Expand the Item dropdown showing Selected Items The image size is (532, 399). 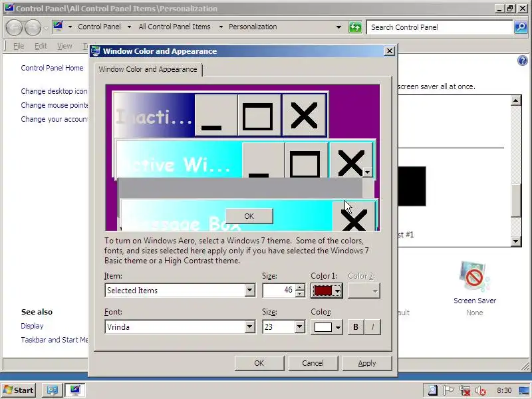click(x=249, y=291)
